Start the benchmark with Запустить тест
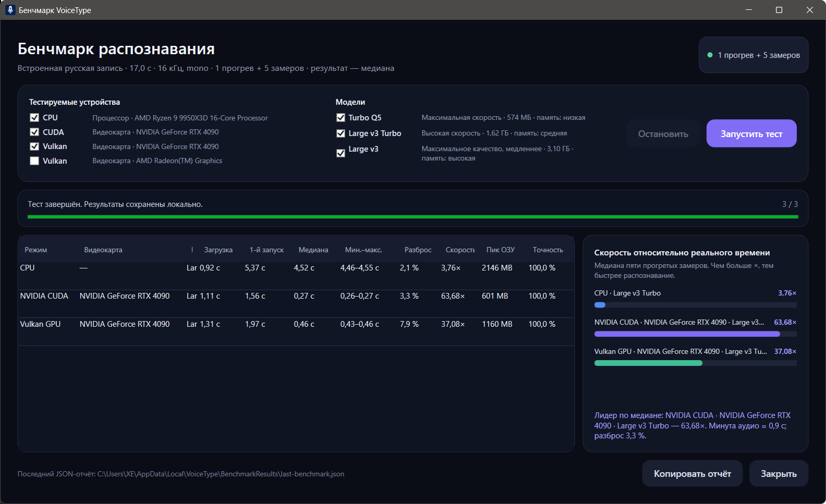 (751, 133)
